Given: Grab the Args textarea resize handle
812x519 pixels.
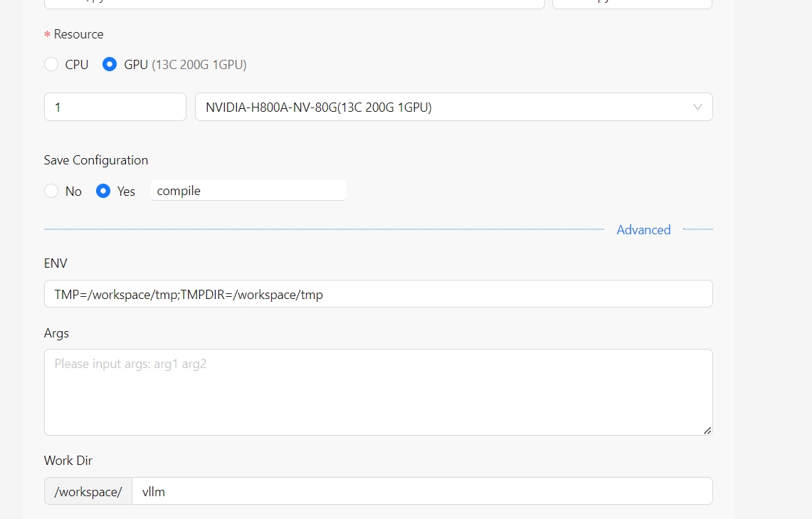Looking at the screenshot, I should 707,430.
